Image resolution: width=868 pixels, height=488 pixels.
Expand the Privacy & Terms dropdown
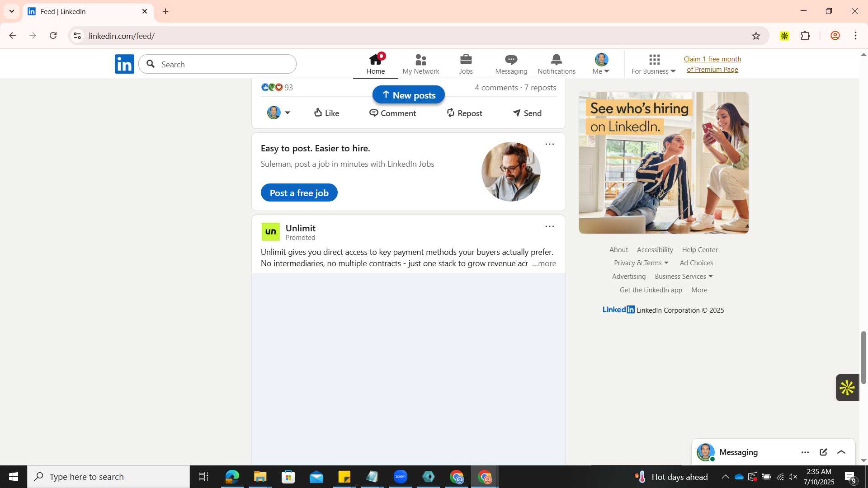tap(641, 263)
